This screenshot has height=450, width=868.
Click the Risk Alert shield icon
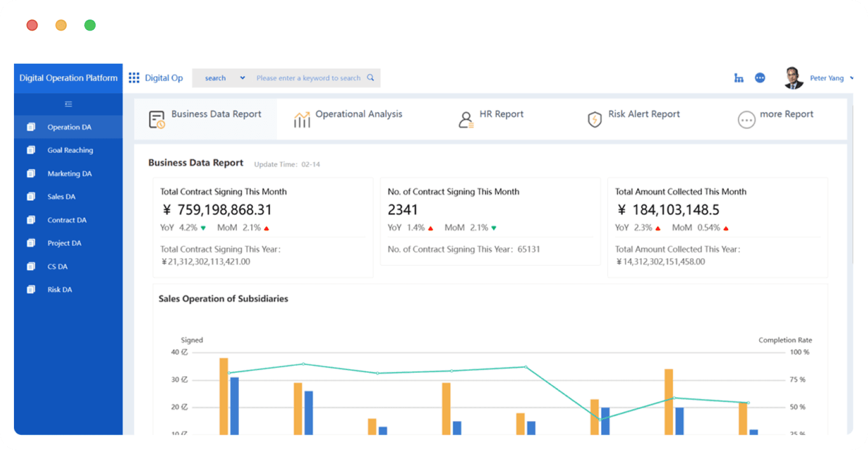[595, 119]
